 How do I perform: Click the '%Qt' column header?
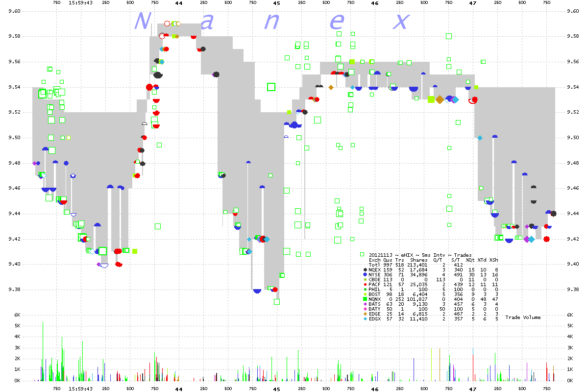[x=470, y=260]
